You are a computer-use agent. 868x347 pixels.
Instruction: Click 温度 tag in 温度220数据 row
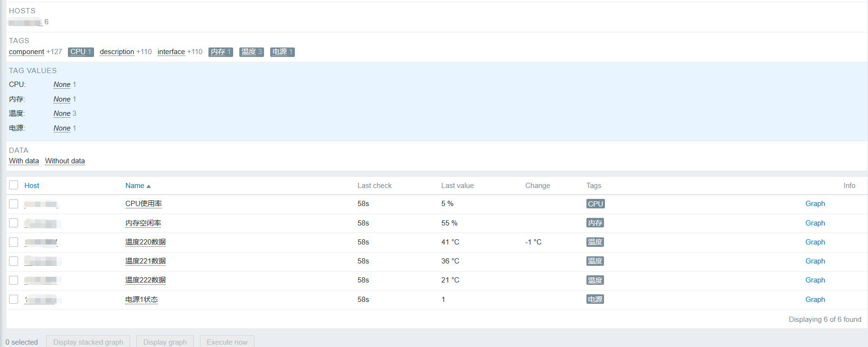click(x=595, y=242)
